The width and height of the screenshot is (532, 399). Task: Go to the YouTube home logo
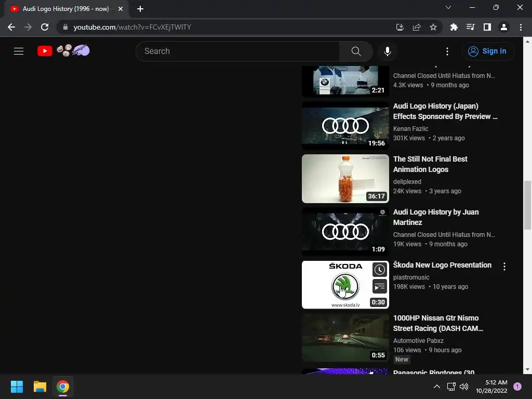click(45, 51)
